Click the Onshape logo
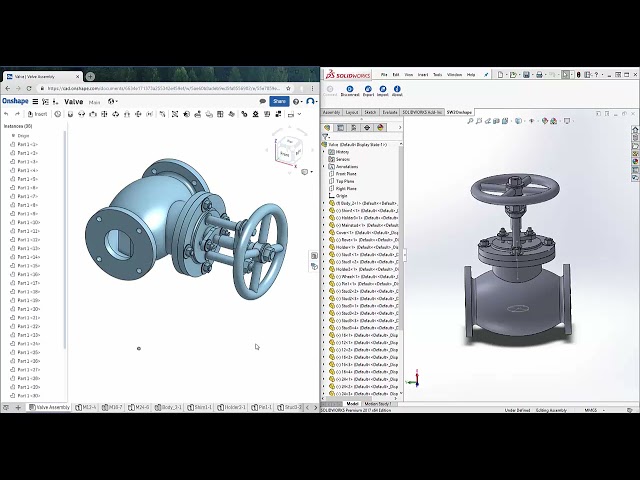This screenshot has width=640, height=480. point(15,101)
